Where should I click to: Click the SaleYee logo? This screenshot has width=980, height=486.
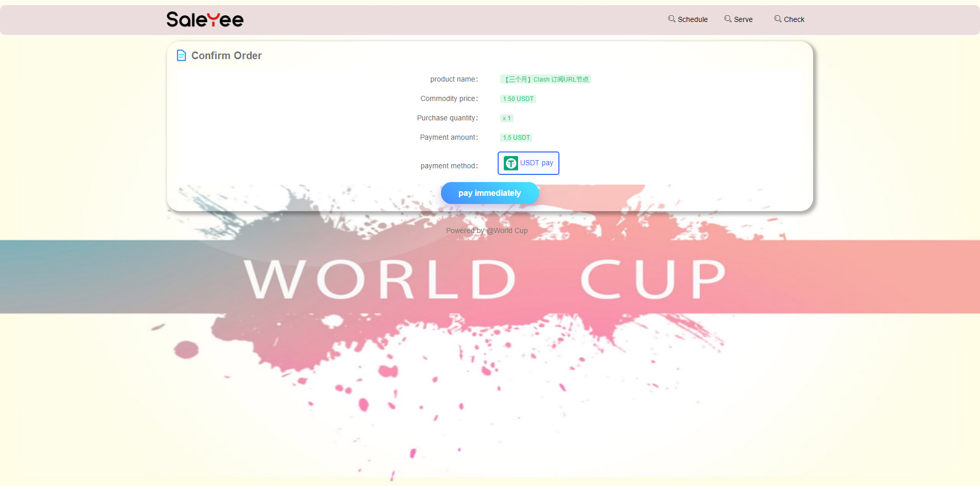pos(205,19)
